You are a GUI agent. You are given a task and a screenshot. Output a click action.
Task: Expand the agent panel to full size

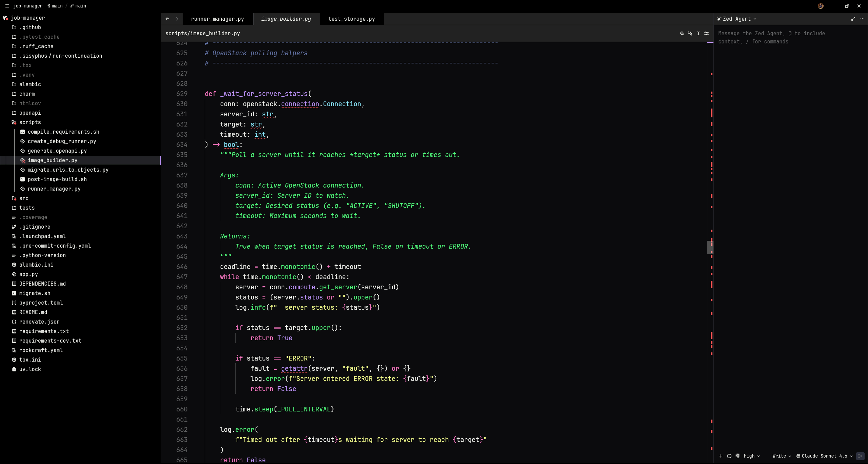point(853,19)
